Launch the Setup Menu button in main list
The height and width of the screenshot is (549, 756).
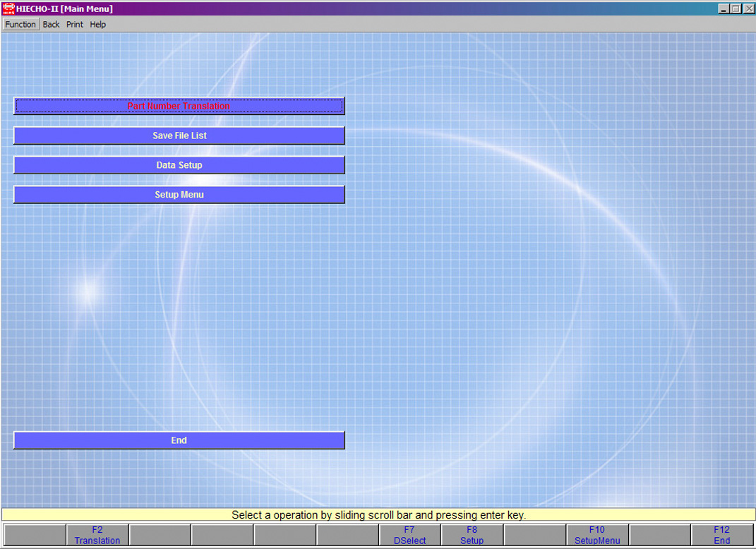pos(179,195)
